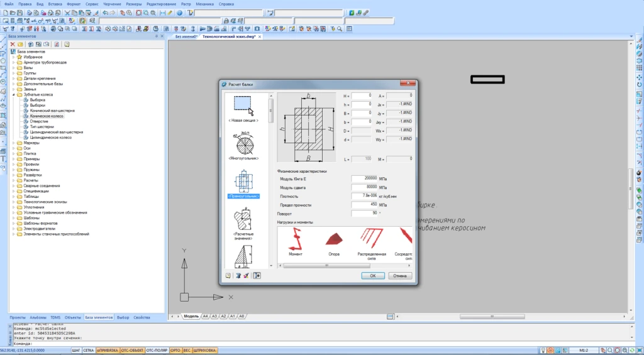
Task: Click the 'Модуль Юнга E' value field
Action: [x=364, y=178]
